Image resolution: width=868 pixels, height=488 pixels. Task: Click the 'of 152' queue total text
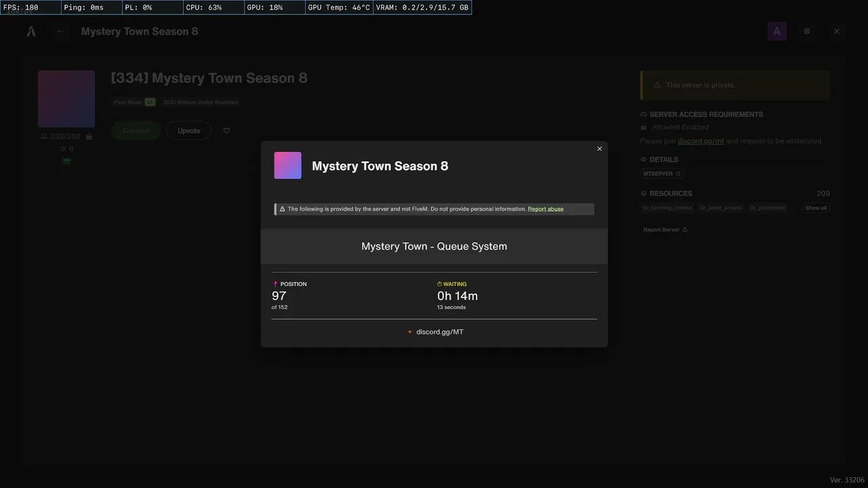click(x=279, y=307)
